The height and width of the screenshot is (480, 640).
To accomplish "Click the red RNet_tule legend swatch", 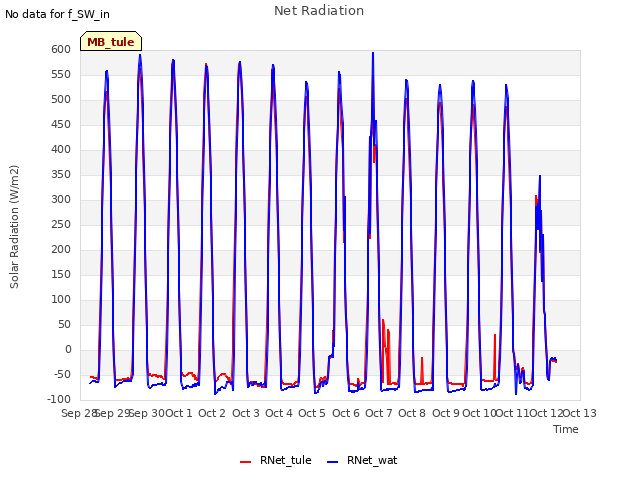I will tap(245, 461).
